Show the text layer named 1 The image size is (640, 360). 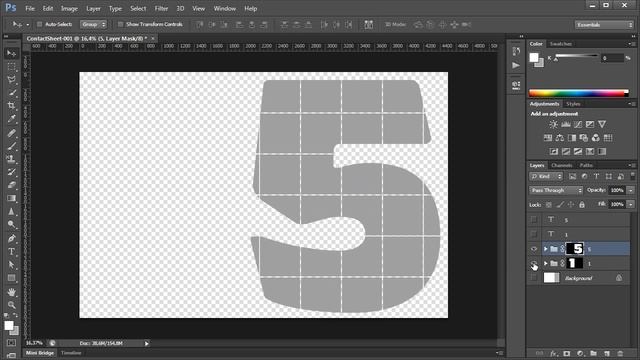(x=534, y=234)
